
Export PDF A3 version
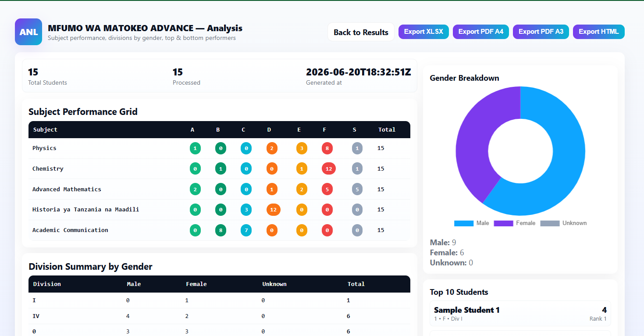tap(541, 32)
